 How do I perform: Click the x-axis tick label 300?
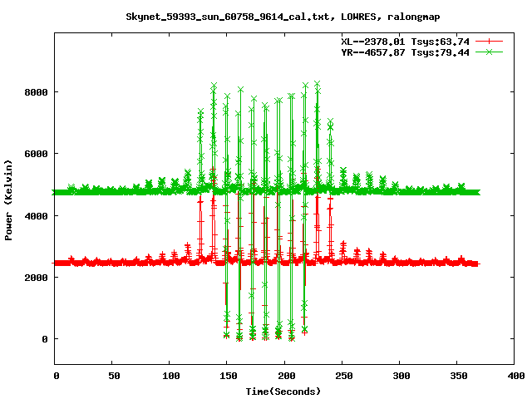pyautogui.click(x=401, y=376)
